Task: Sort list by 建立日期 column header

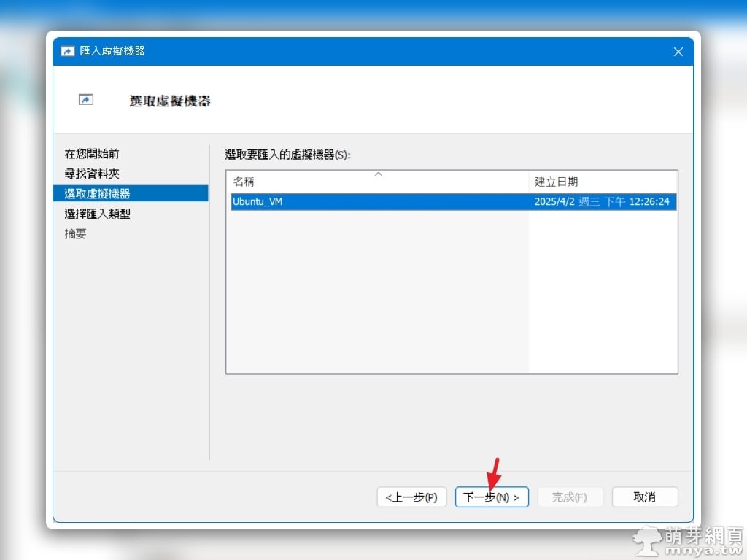Action: [556, 182]
